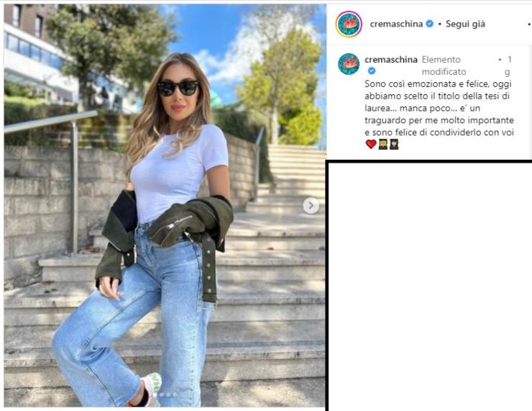Open cremaschina profile from header username
532x411 pixels.
coord(396,24)
